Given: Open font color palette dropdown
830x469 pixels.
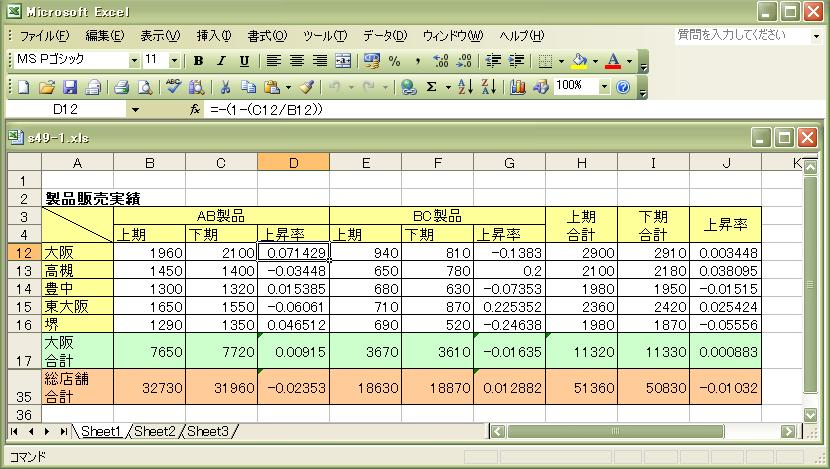Looking at the screenshot, I should pos(629,61).
